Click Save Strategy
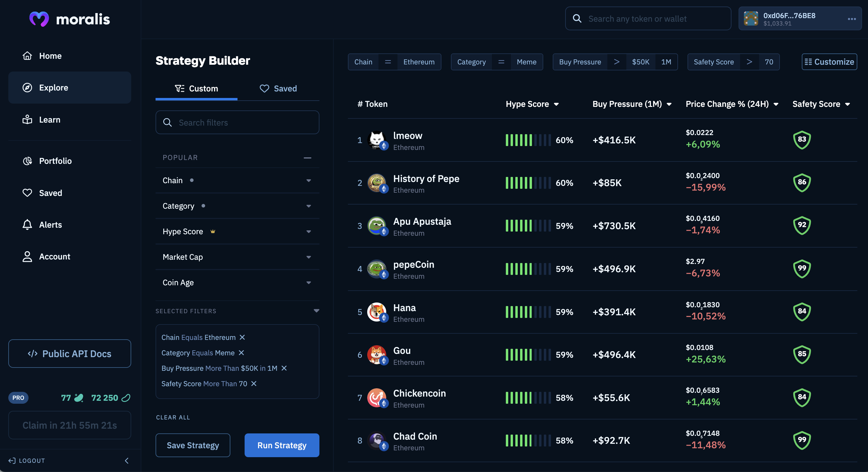 pos(193,445)
